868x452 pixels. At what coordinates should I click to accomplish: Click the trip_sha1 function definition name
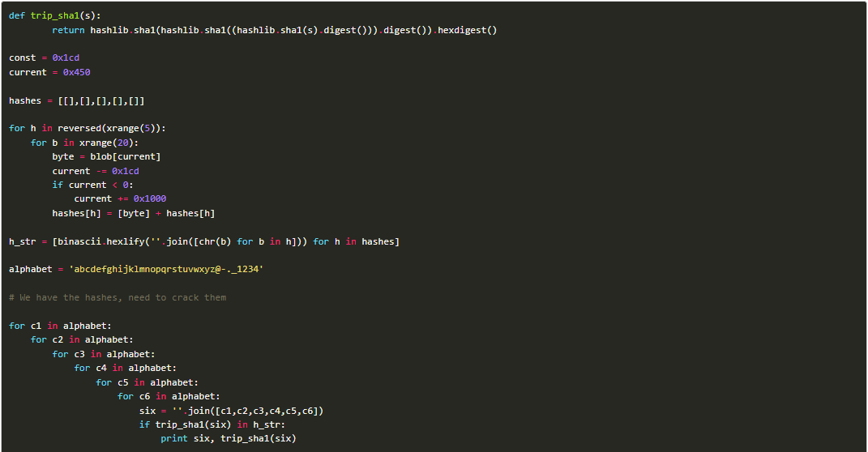pyautogui.click(x=50, y=15)
